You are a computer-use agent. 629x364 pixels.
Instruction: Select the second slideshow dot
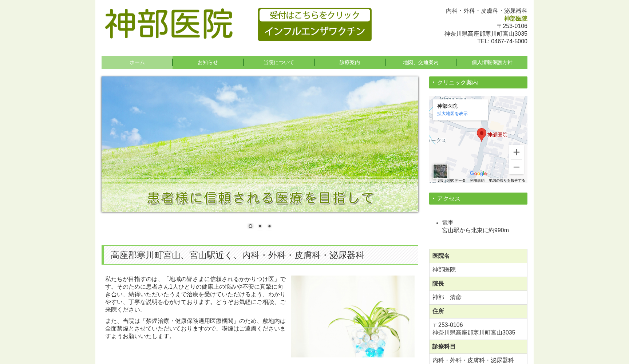(x=260, y=226)
